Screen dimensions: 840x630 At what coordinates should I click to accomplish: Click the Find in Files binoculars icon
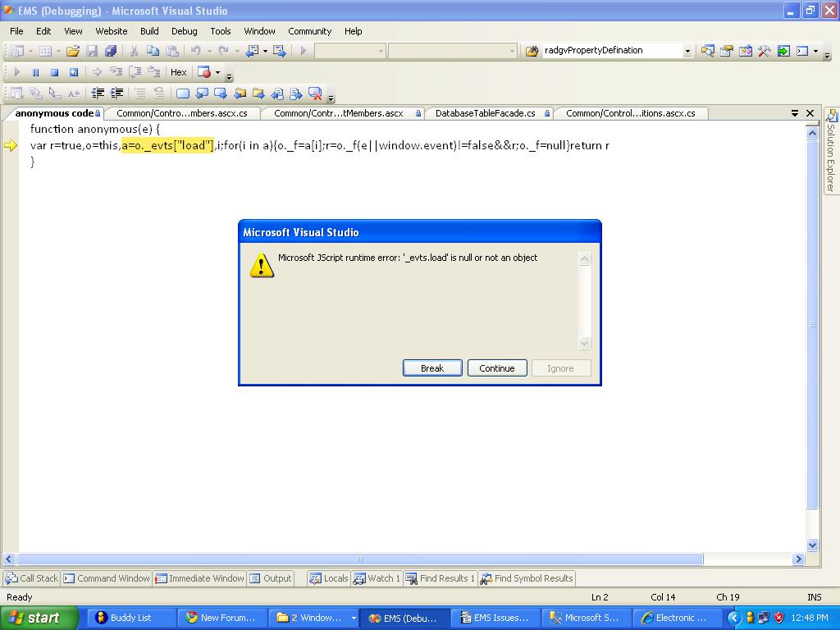click(x=532, y=51)
